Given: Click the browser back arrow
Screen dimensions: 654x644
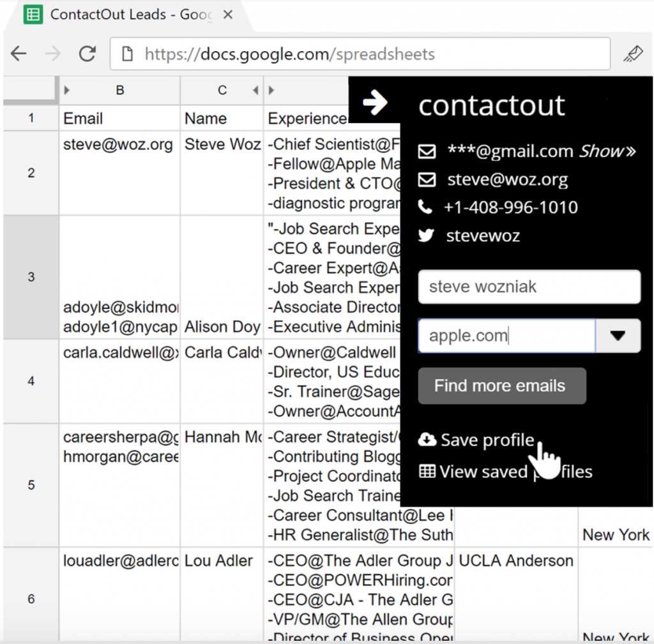Looking at the screenshot, I should click(x=19, y=54).
